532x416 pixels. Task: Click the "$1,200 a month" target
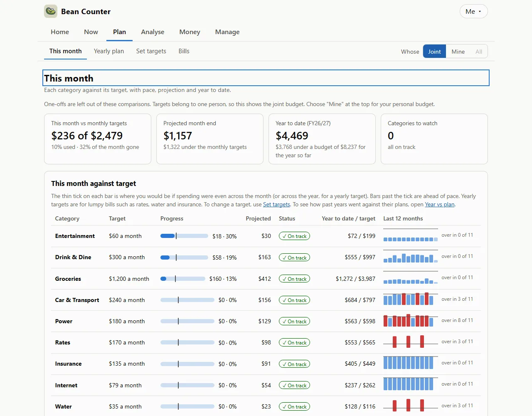pyautogui.click(x=129, y=279)
